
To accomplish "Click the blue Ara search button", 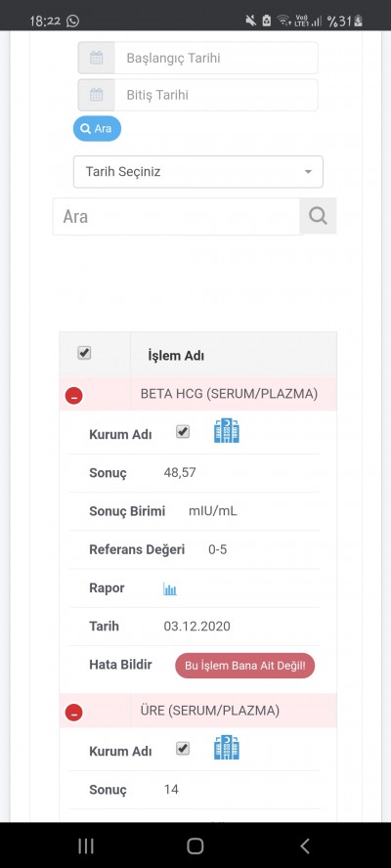I will point(97,128).
